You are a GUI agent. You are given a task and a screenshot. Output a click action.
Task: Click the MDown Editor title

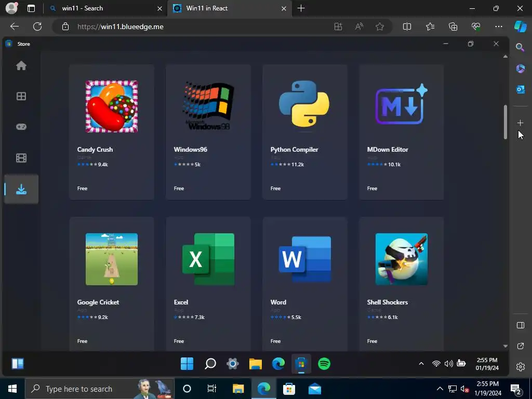388,150
